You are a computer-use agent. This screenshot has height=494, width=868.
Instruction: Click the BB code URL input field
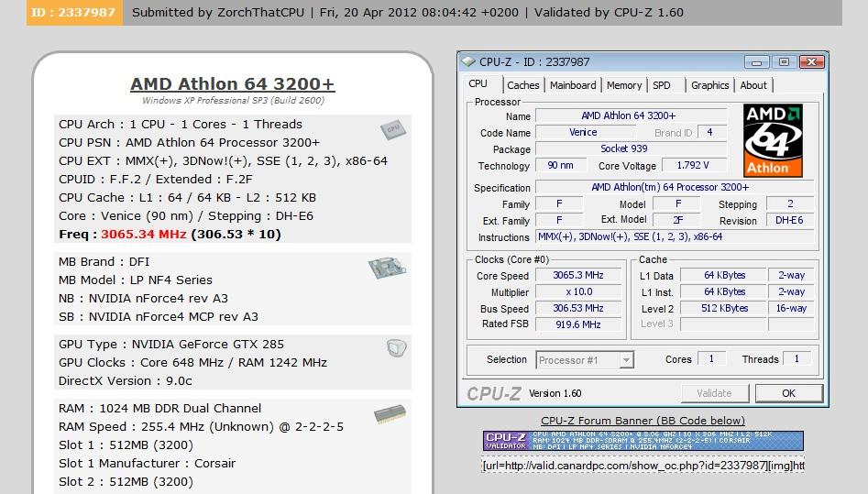coord(643,466)
